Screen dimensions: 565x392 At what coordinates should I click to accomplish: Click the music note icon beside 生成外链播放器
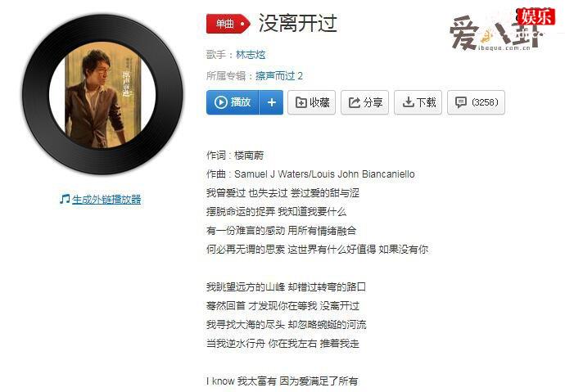(65, 199)
